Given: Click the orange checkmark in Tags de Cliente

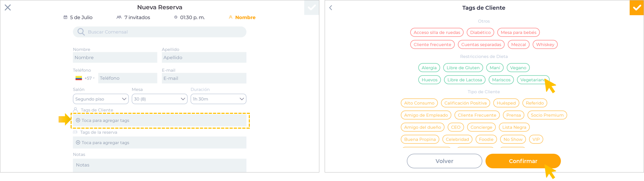Looking at the screenshot, I should click(x=637, y=8).
